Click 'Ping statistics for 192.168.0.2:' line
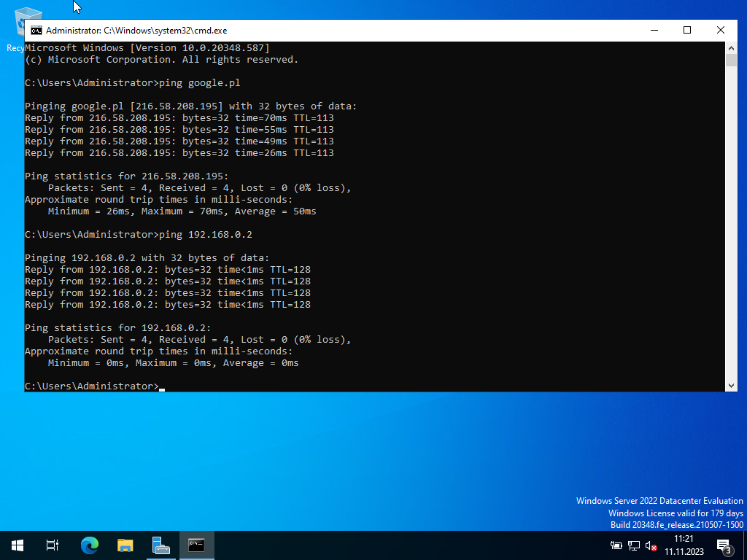The image size is (747, 560). point(117,327)
